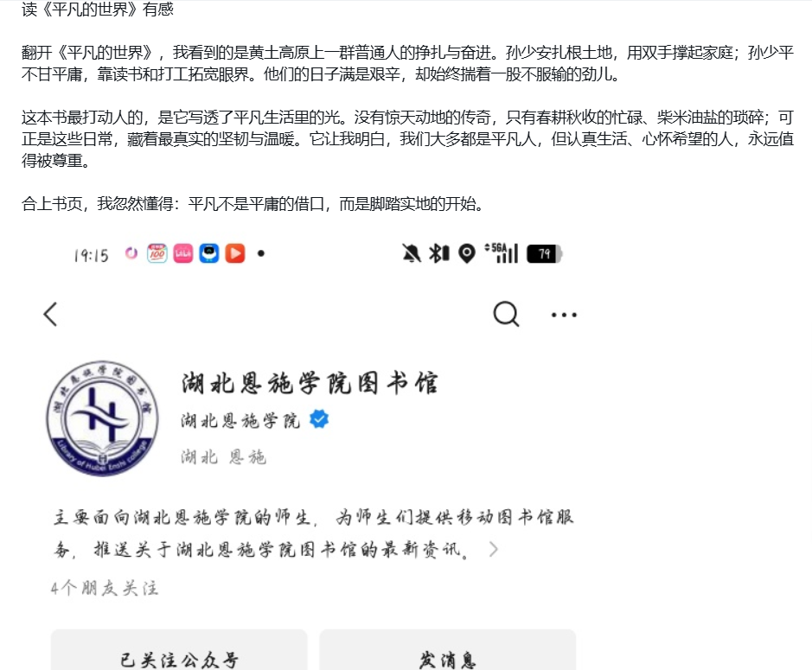Click the blue verified badge icon

click(x=319, y=419)
